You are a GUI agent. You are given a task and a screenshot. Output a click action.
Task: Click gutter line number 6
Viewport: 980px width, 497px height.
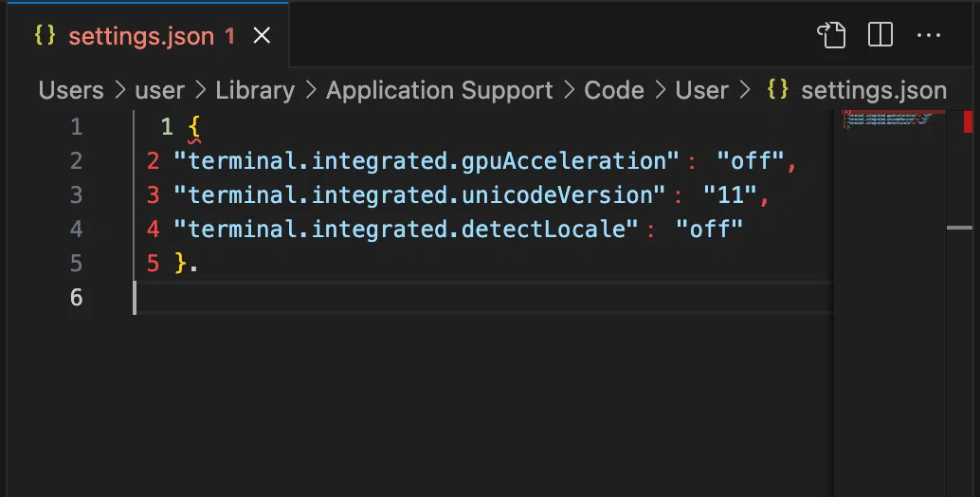click(76, 298)
